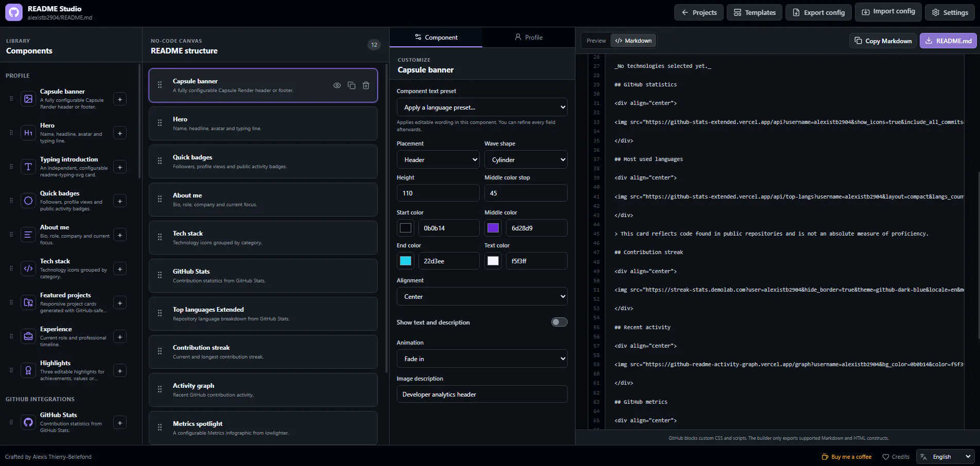Add Capsule banner component with plus icon

click(x=120, y=99)
